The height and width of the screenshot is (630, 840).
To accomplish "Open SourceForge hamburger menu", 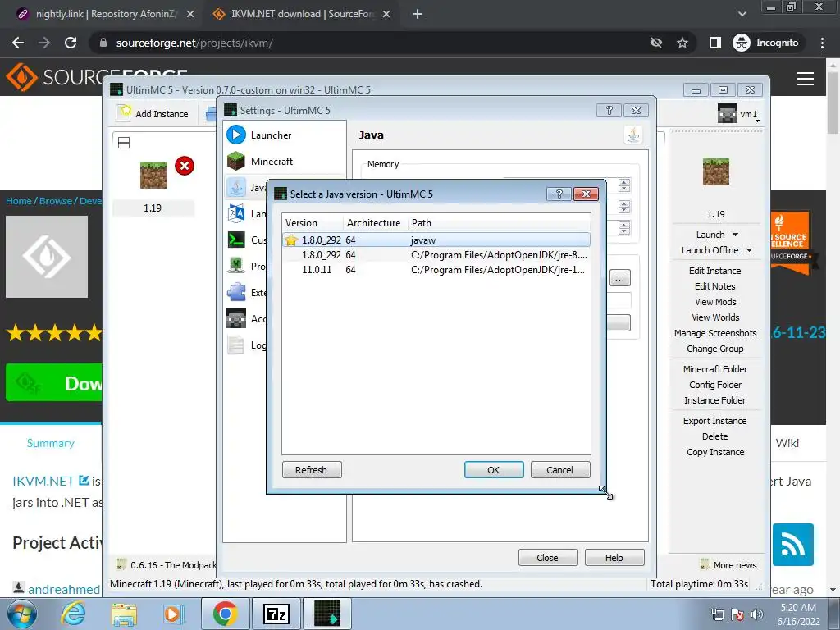I will pyautogui.click(x=806, y=79).
